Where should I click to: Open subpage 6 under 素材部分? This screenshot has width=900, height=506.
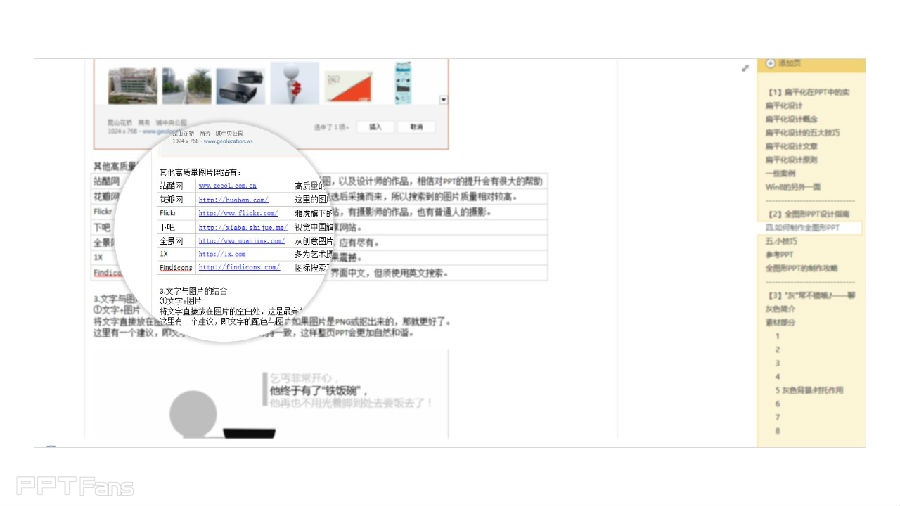pos(778,404)
